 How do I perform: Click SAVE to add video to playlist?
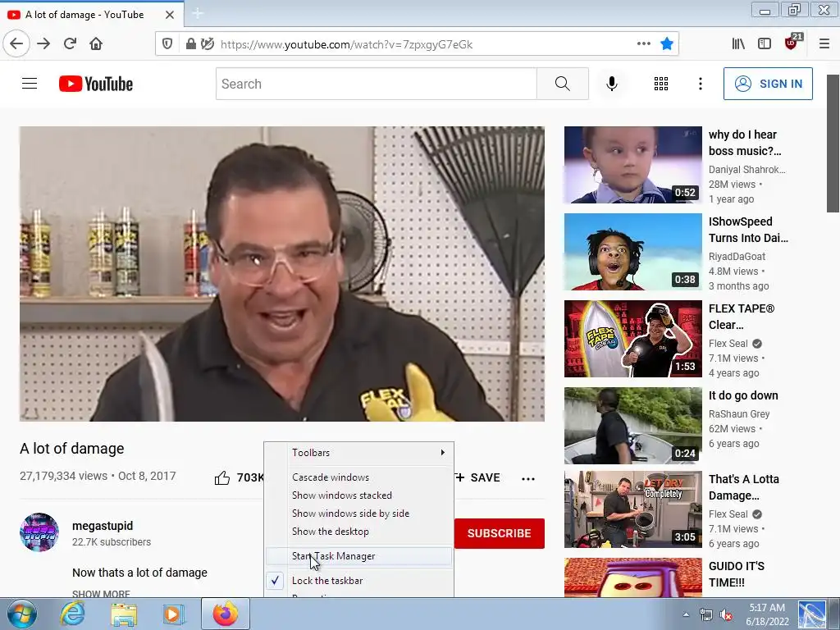[478, 478]
